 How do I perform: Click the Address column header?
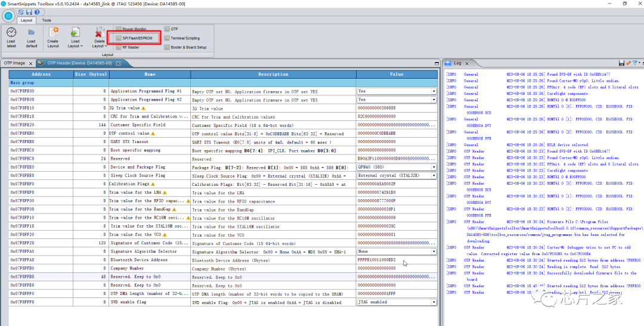pos(41,74)
